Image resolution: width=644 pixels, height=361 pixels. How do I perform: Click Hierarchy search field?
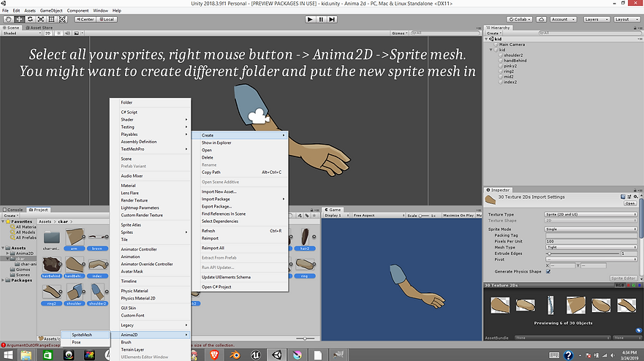point(589,34)
